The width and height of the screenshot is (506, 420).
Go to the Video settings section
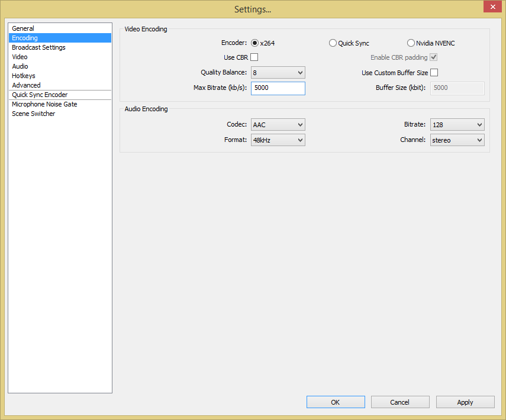60,57
